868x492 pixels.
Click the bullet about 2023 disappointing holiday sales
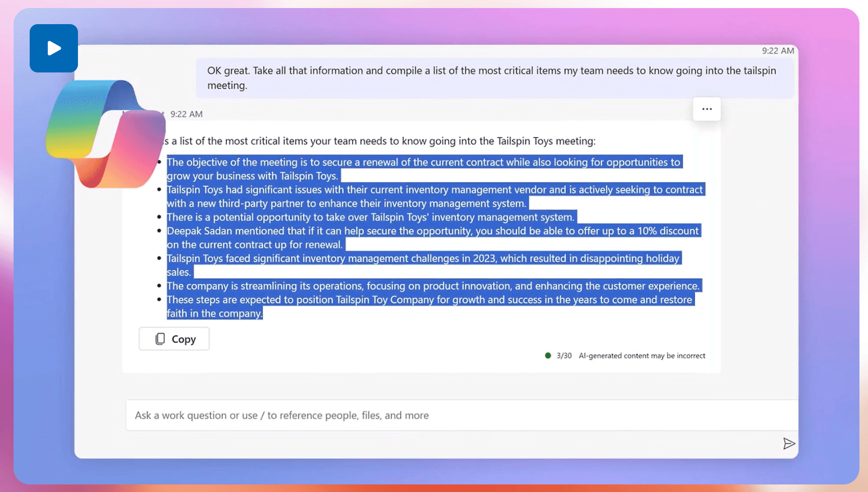pyautogui.click(x=424, y=265)
